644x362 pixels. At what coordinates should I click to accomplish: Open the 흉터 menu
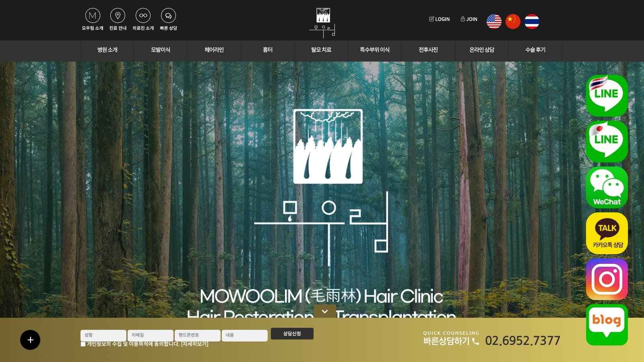[x=268, y=50]
